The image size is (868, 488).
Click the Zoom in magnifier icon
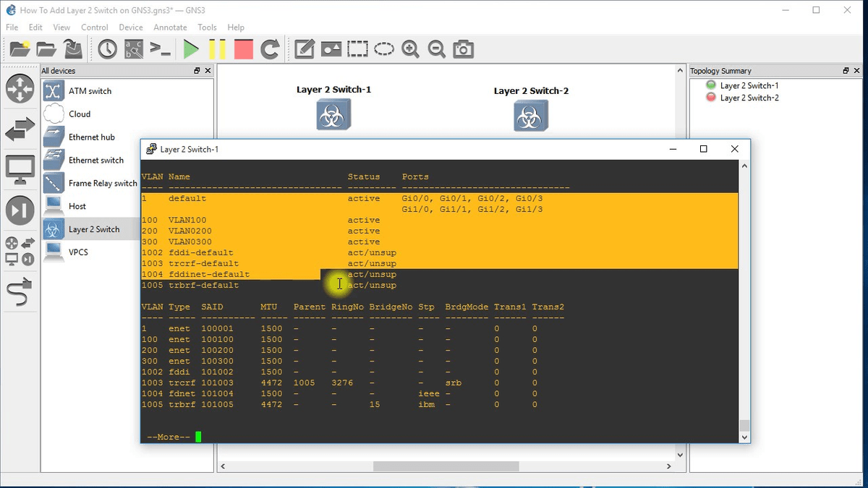tap(410, 49)
